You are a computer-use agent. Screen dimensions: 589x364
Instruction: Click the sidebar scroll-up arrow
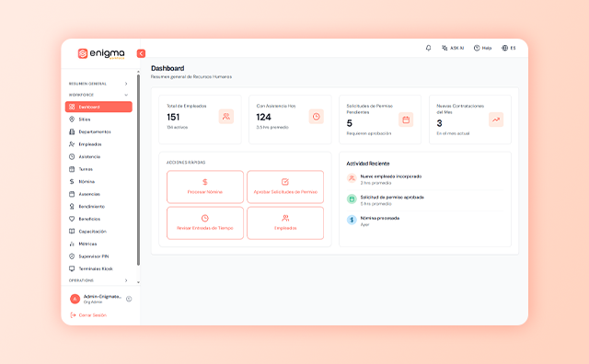138,72
